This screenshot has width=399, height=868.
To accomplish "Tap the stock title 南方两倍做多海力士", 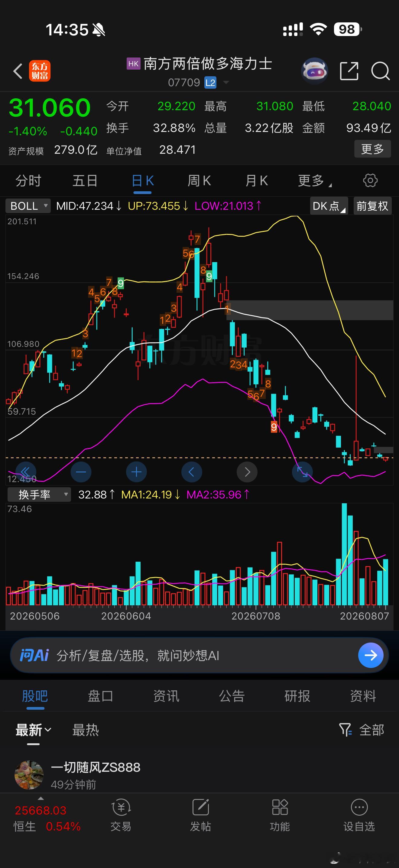I will click(208, 64).
